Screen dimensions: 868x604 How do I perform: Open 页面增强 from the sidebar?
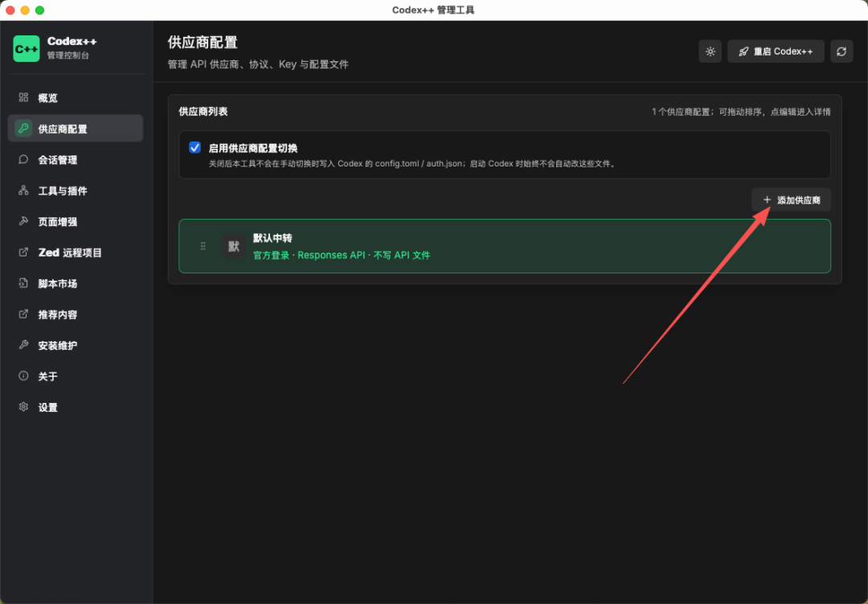[x=76, y=222]
